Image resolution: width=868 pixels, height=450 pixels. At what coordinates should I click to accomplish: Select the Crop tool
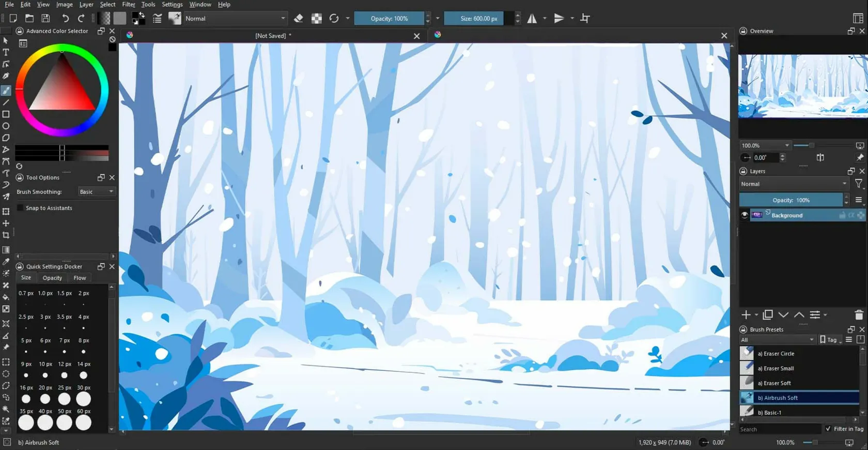[6, 235]
